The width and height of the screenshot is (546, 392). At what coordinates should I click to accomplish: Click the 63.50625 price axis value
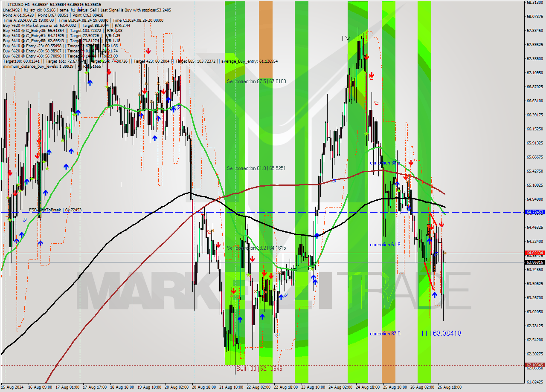pos(535,283)
